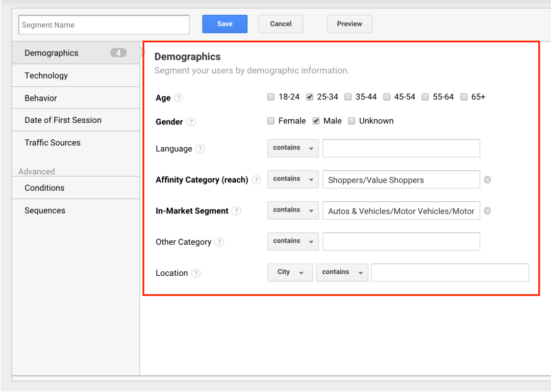
Task: Click Affinity Category help icon
Action: [256, 180]
